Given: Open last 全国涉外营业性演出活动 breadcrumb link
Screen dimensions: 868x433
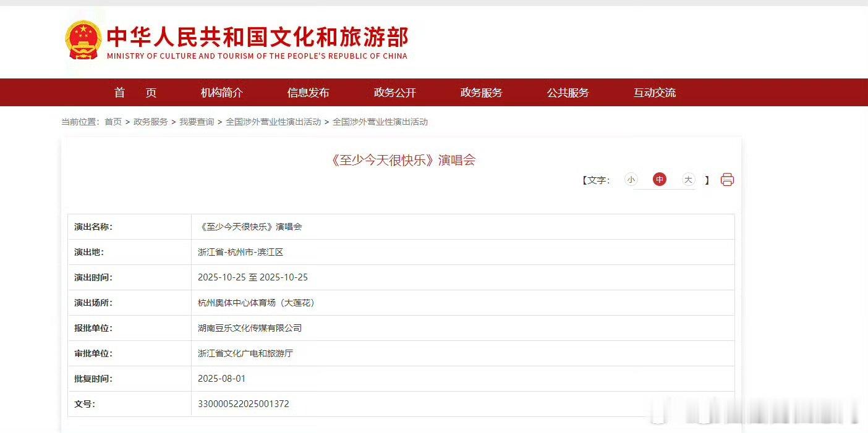Looking at the screenshot, I should pos(380,122).
